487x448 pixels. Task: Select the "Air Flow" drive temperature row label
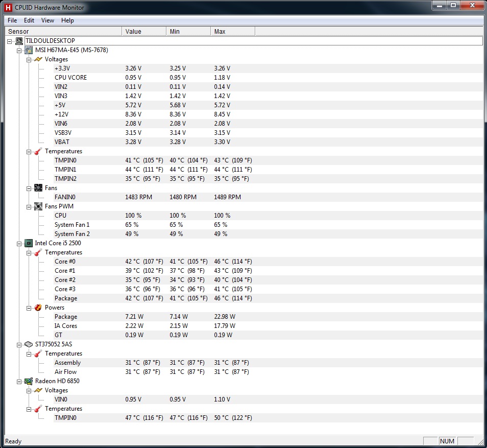(x=65, y=372)
